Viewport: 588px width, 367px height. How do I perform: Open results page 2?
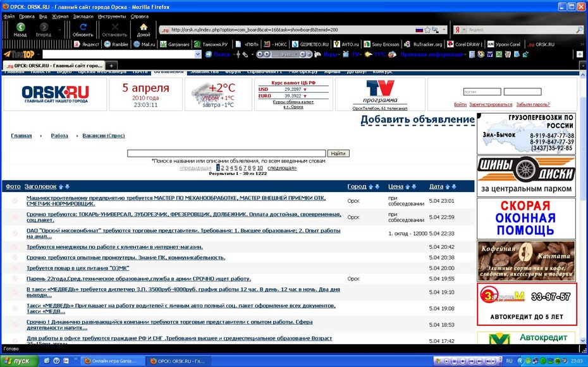pyautogui.click(x=223, y=168)
